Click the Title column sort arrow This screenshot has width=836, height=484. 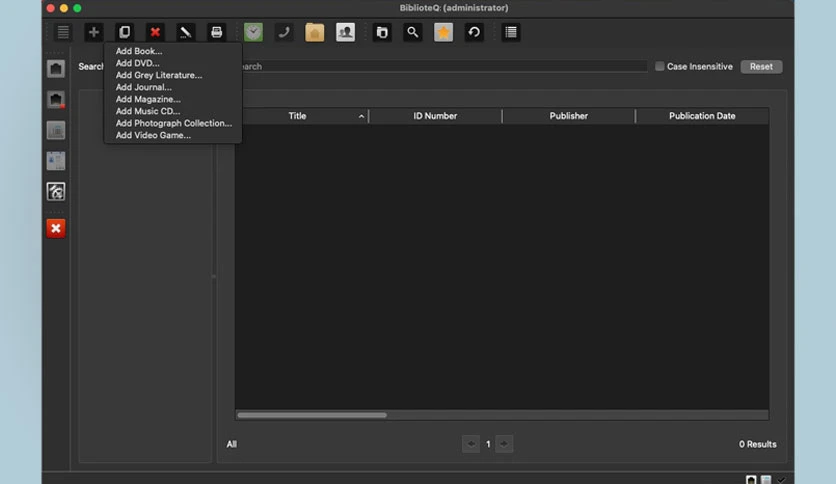361,116
